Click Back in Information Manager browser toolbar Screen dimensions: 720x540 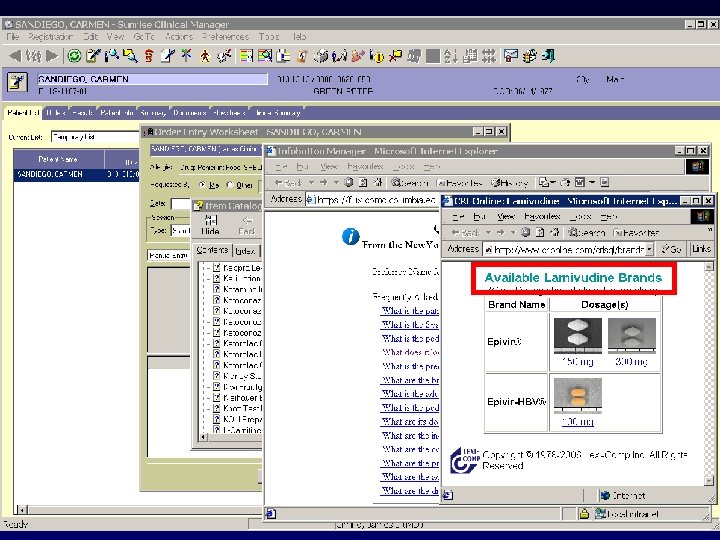pos(288,183)
